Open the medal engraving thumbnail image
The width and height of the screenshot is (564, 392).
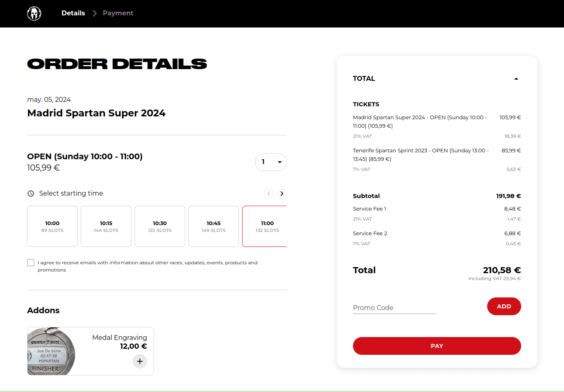pyautogui.click(x=51, y=351)
